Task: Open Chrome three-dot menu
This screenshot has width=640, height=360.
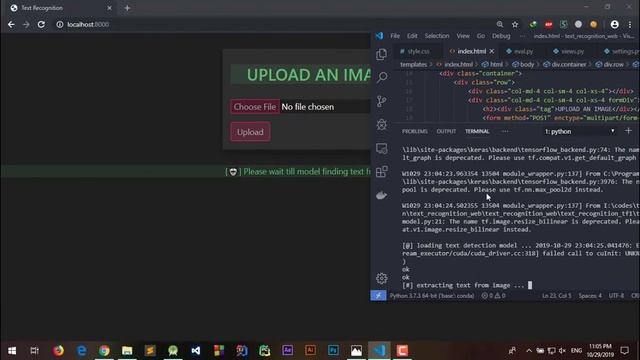Action: click(x=630, y=24)
